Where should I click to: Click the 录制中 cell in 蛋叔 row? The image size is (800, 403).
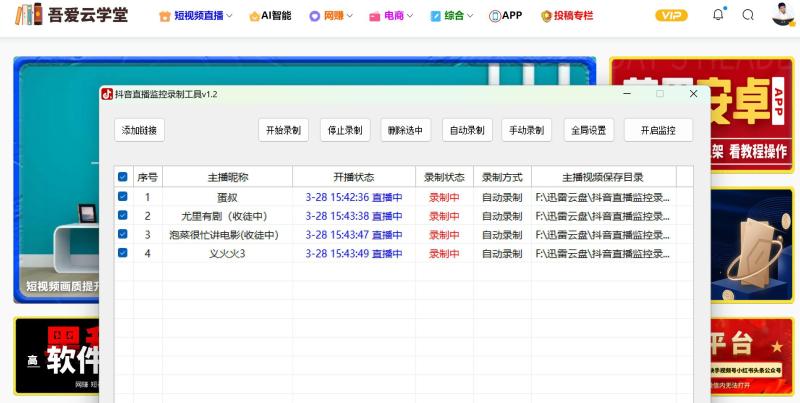coord(444,197)
